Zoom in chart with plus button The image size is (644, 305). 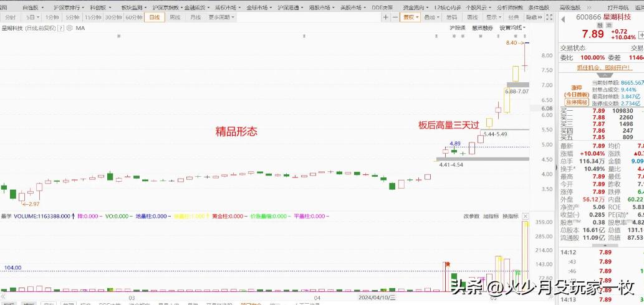click(x=385, y=17)
